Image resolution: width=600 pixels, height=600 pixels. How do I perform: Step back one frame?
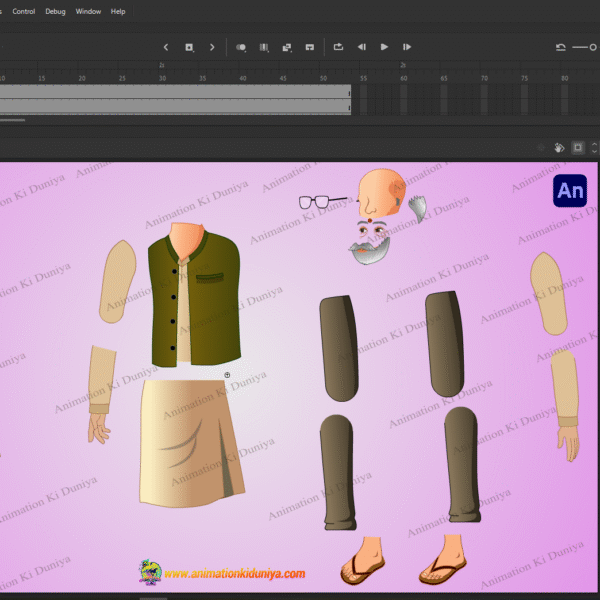pos(362,47)
